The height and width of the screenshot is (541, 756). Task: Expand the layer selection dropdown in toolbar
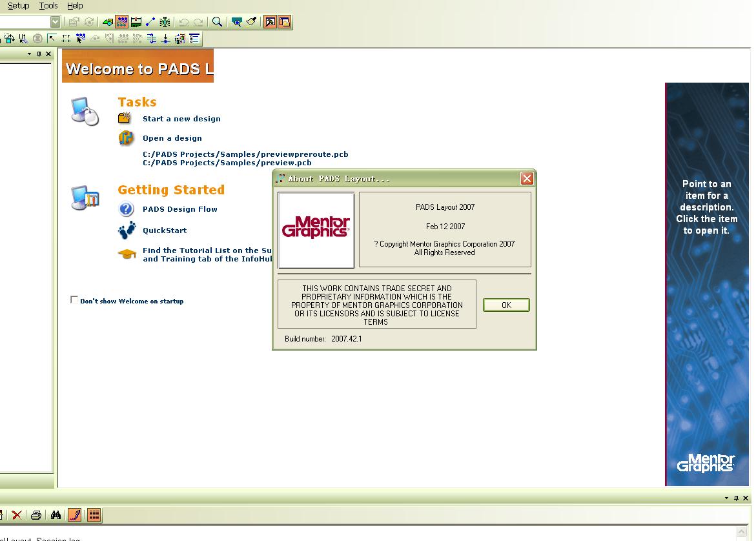click(x=56, y=22)
